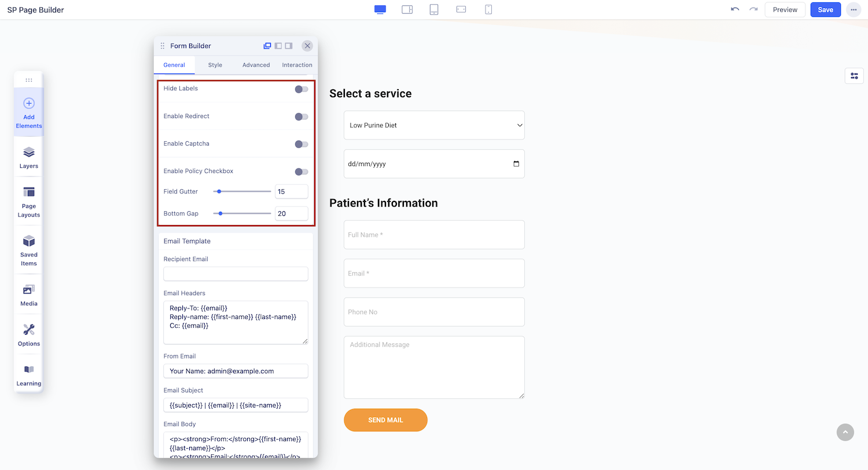Viewport: 868px width, 470px height.
Task: Click the blue Save button
Action: pyautogui.click(x=825, y=10)
